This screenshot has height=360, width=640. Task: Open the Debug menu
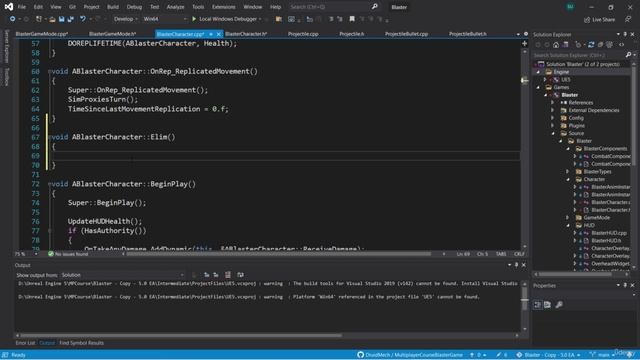[134, 7]
